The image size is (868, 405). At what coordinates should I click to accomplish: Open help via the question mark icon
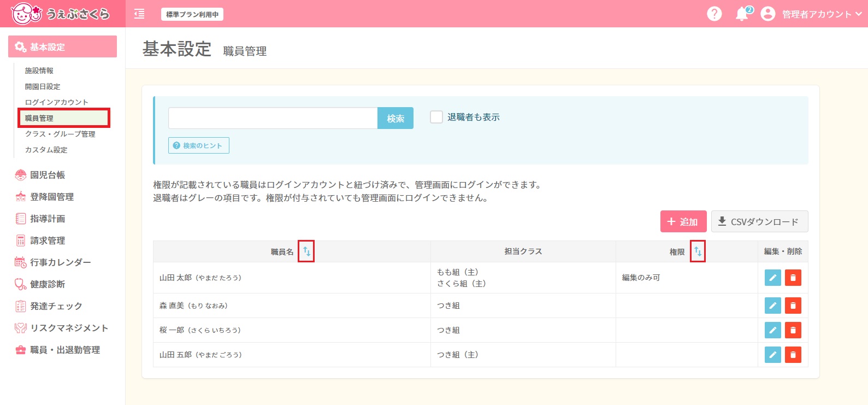(x=714, y=14)
